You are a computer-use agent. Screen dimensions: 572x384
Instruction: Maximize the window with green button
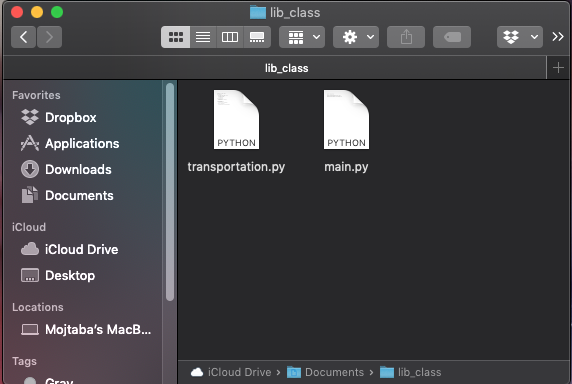57,12
